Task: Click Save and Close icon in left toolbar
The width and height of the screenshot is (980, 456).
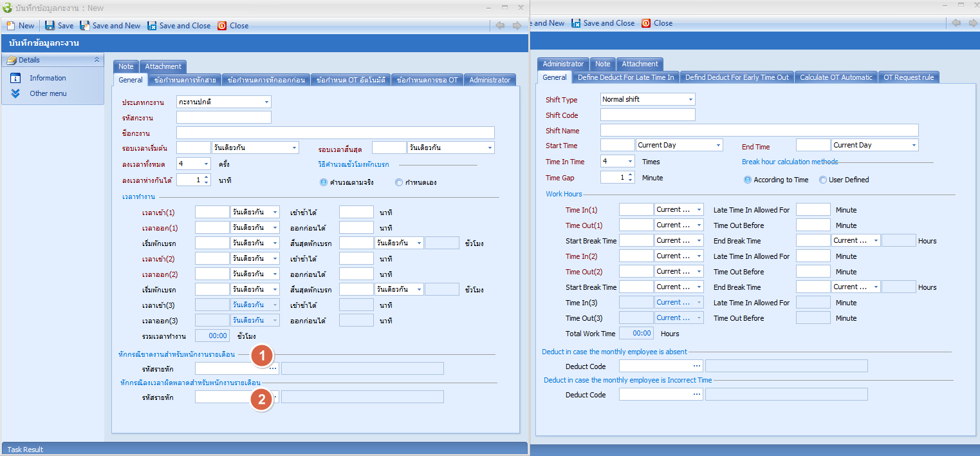Action: coord(152,26)
